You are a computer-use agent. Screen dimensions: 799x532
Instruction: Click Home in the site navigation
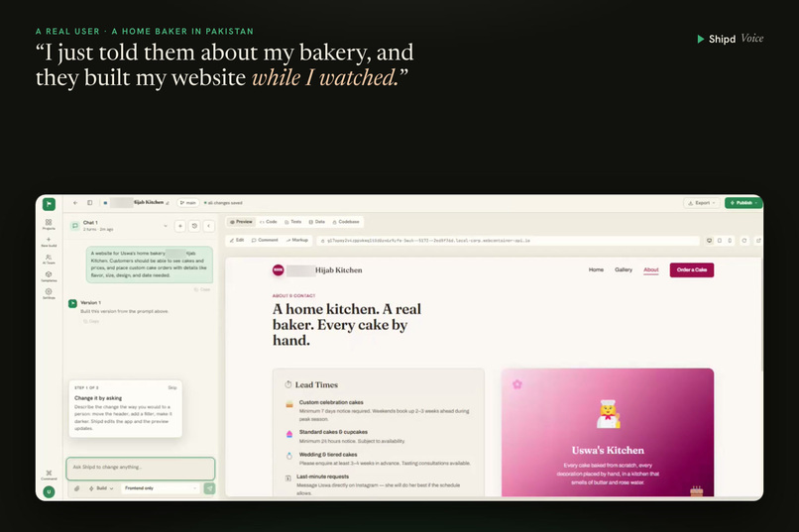(596, 269)
